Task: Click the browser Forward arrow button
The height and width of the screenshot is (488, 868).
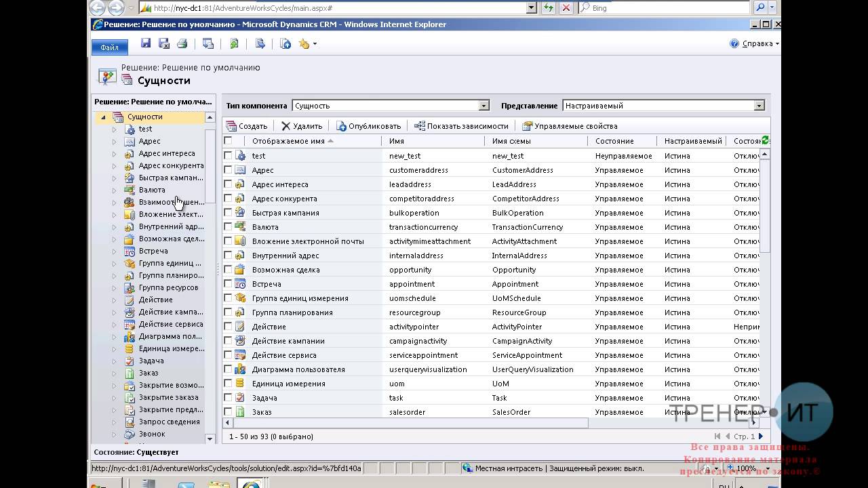Action: 116,8
